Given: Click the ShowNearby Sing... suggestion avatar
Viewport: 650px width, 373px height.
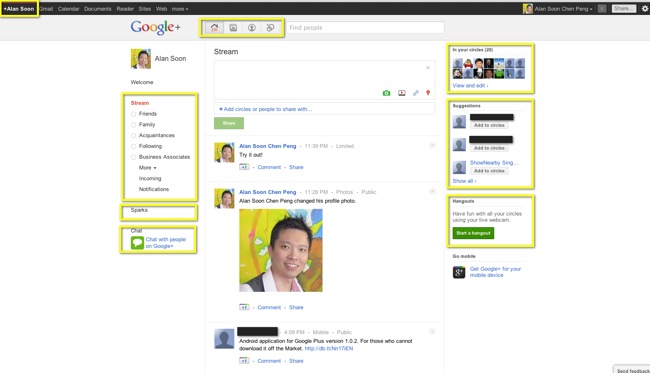Looking at the screenshot, I should [459, 167].
